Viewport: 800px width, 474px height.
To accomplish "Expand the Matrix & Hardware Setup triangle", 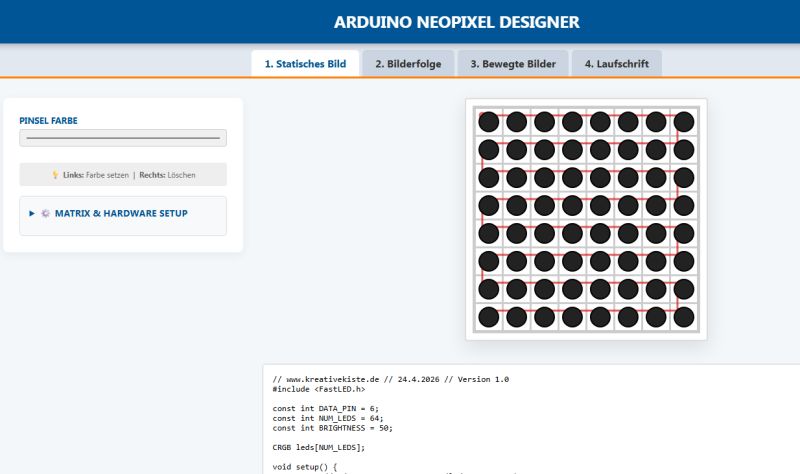I will [x=32, y=213].
